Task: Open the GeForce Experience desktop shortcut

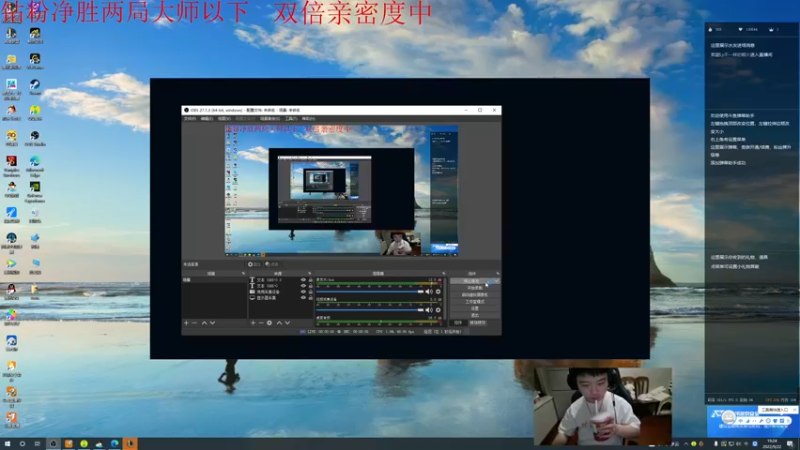Action: 35,192
